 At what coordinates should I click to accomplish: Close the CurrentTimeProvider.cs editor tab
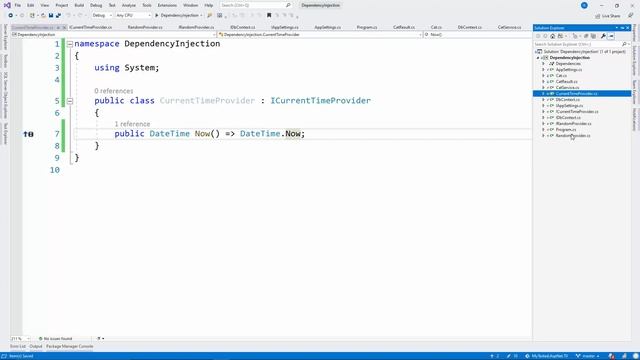click(64, 27)
